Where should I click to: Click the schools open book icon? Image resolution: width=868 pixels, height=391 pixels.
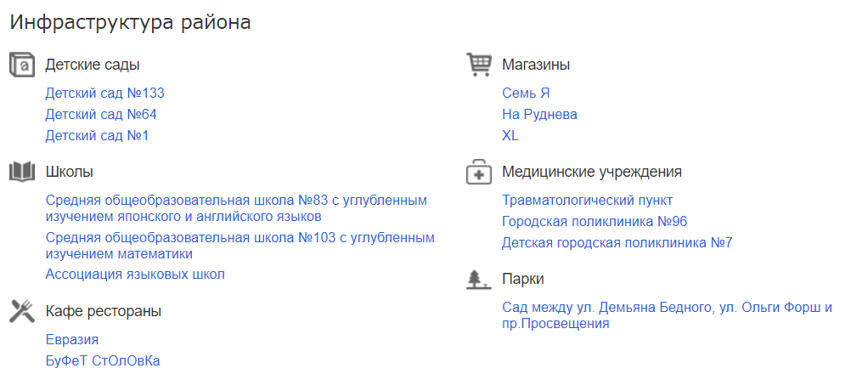22,172
